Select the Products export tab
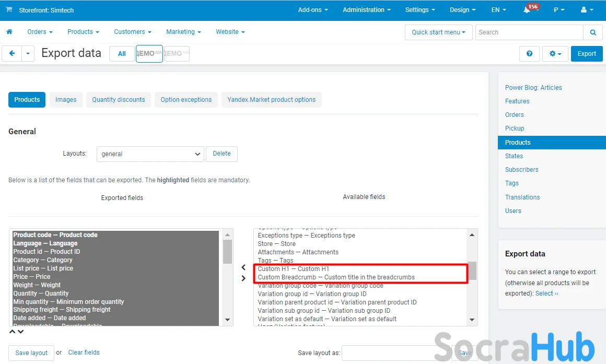Screen dimensions: 606x364 click(27, 100)
